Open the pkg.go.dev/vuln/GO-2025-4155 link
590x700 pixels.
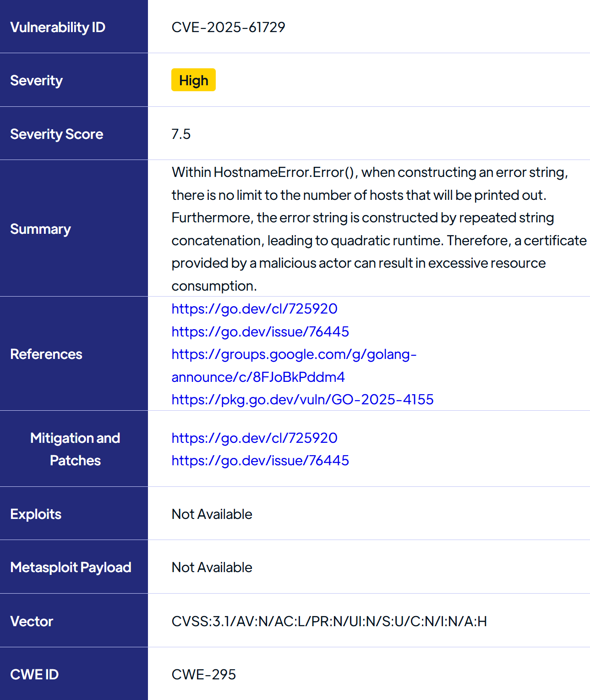pyautogui.click(x=302, y=399)
